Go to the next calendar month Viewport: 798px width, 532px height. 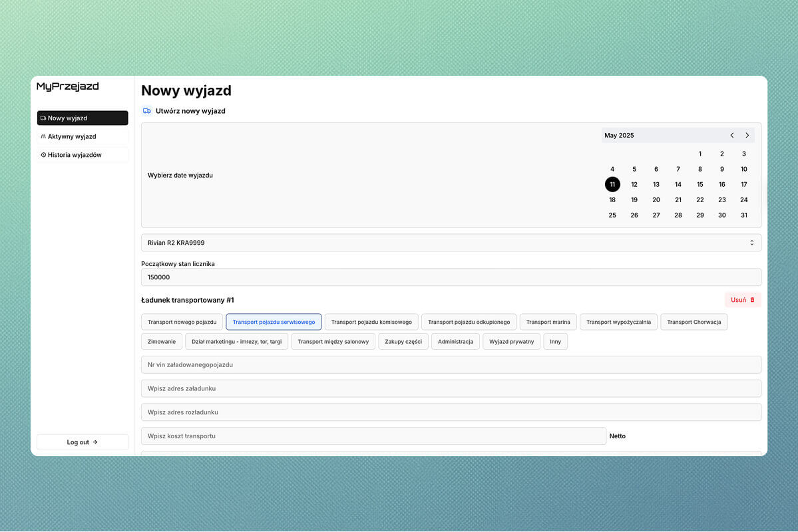(747, 135)
